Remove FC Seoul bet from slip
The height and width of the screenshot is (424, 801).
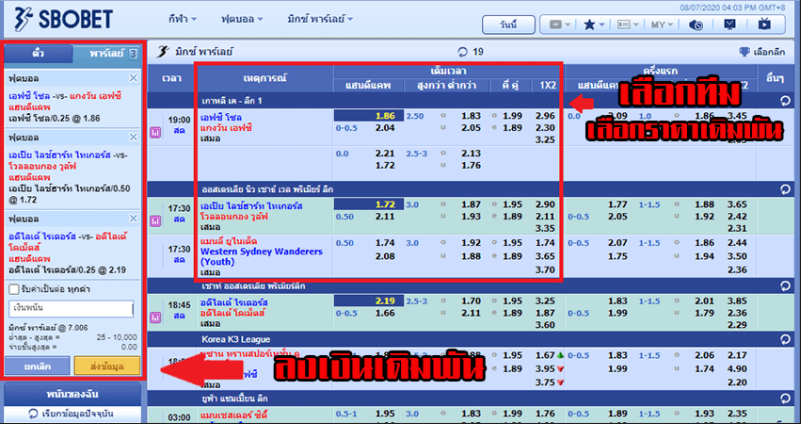point(133,78)
